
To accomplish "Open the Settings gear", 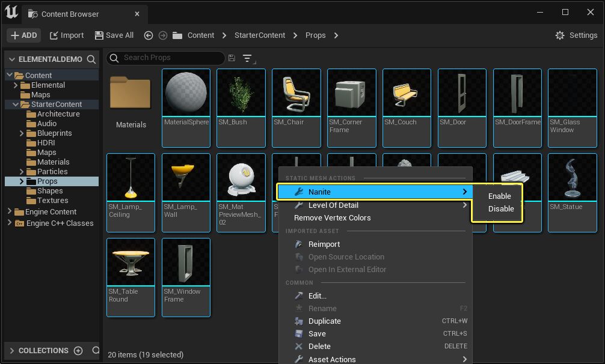I will (x=559, y=35).
